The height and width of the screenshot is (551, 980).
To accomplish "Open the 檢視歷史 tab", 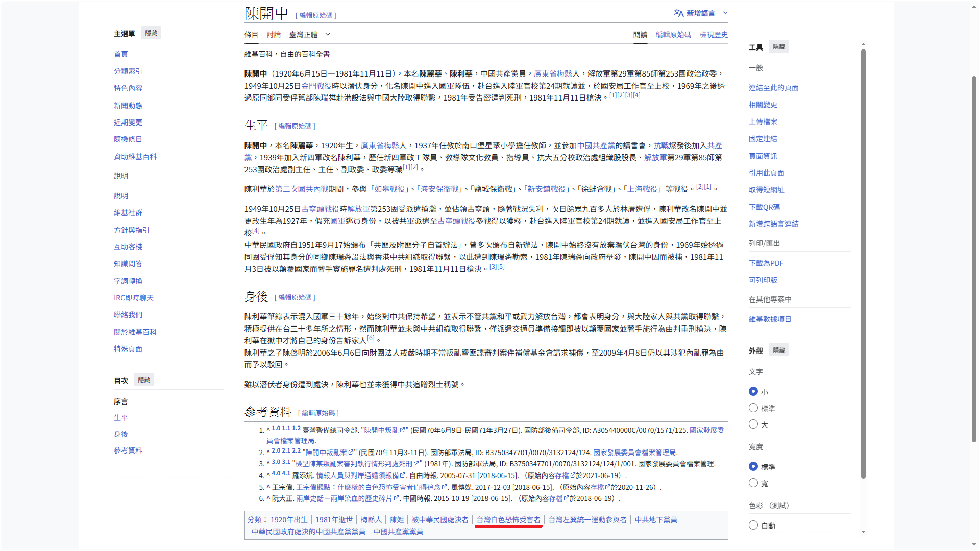I will (714, 35).
